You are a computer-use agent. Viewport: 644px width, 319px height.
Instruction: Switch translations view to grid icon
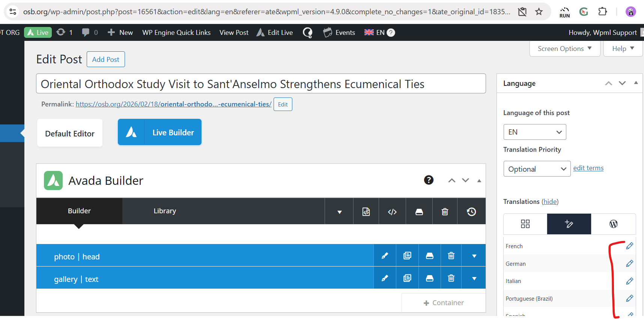point(525,224)
